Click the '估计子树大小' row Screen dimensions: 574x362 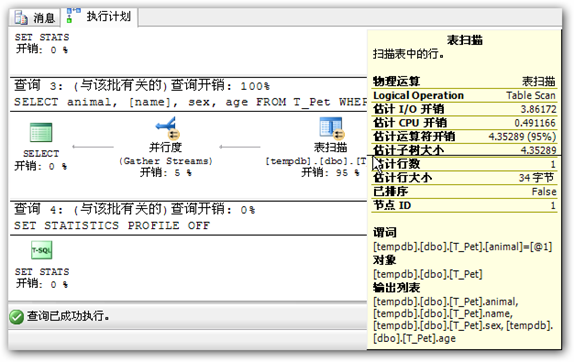(464, 150)
